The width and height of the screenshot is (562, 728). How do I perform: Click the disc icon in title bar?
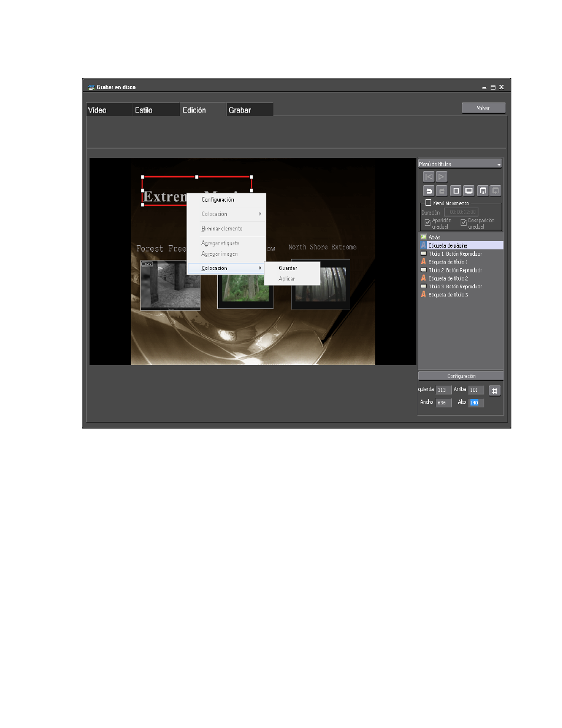[91, 87]
